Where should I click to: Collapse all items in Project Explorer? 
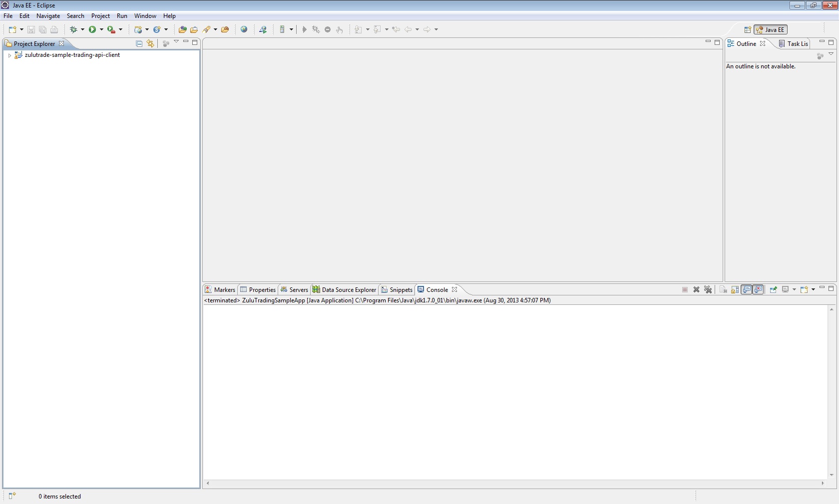coord(139,44)
